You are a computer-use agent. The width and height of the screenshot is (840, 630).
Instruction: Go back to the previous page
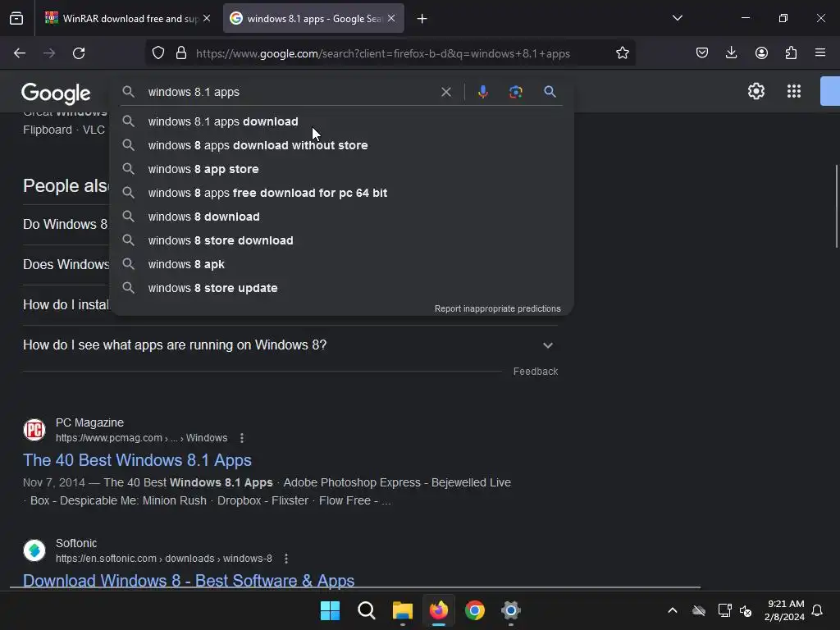pyautogui.click(x=20, y=53)
